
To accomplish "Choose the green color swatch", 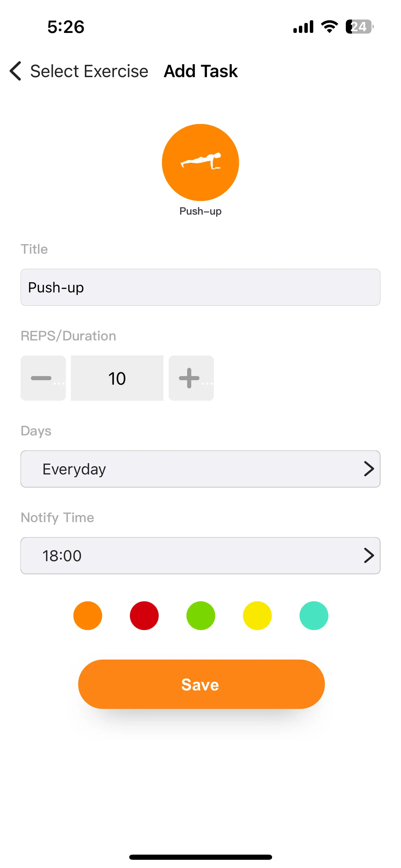I will pos(201,615).
